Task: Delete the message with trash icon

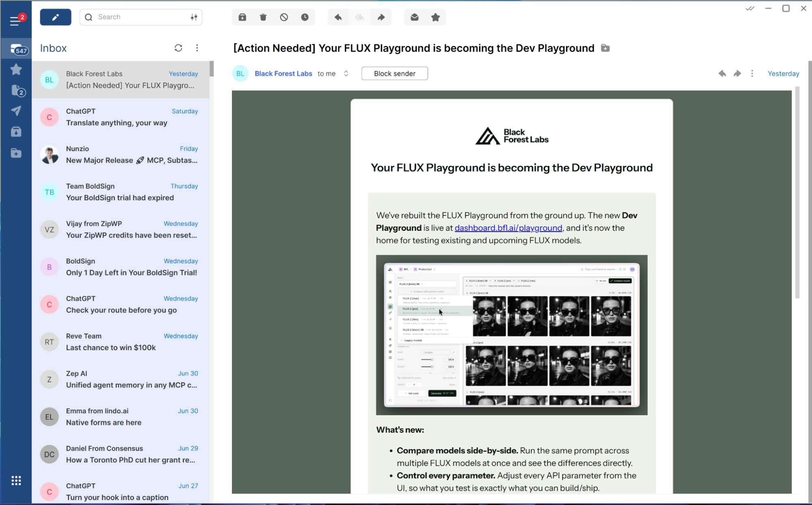Action: [x=263, y=17]
